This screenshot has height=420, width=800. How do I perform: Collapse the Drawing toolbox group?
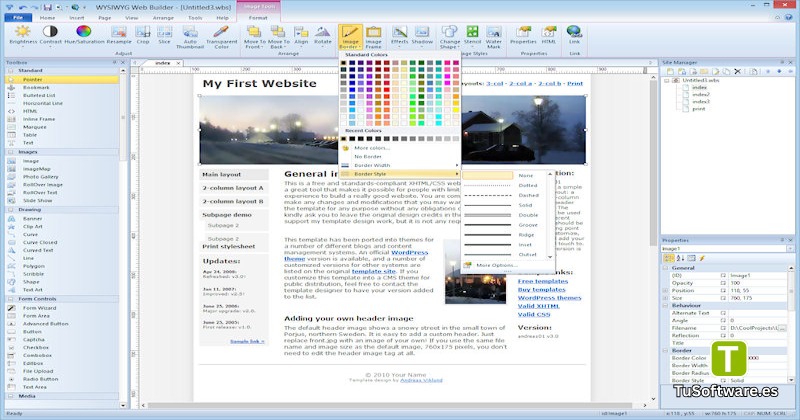pyautogui.click(x=11, y=209)
